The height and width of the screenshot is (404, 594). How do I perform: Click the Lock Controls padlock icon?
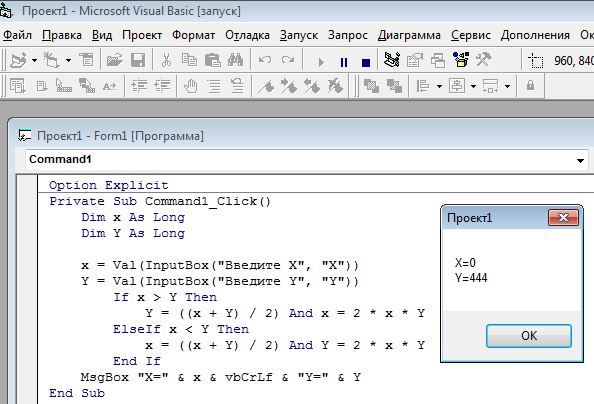point(530,85)
